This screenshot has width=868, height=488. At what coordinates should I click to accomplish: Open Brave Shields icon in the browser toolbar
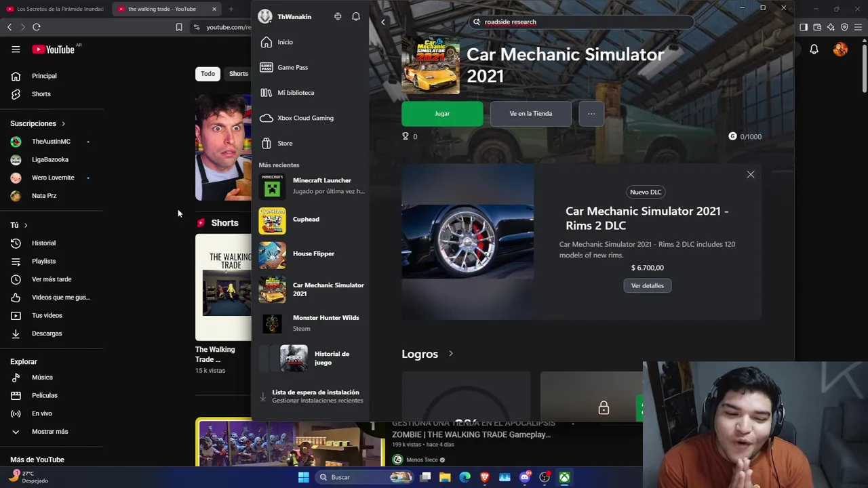pos(844,27)
